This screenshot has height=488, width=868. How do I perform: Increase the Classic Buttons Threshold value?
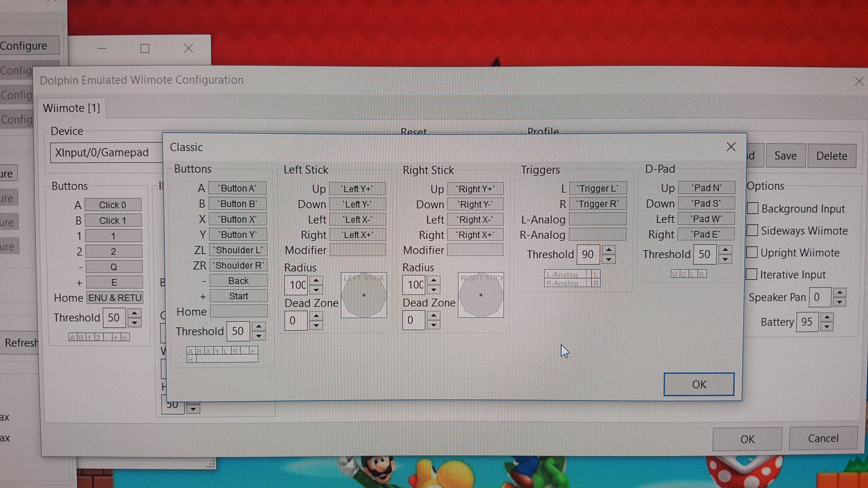pos(259,326)
